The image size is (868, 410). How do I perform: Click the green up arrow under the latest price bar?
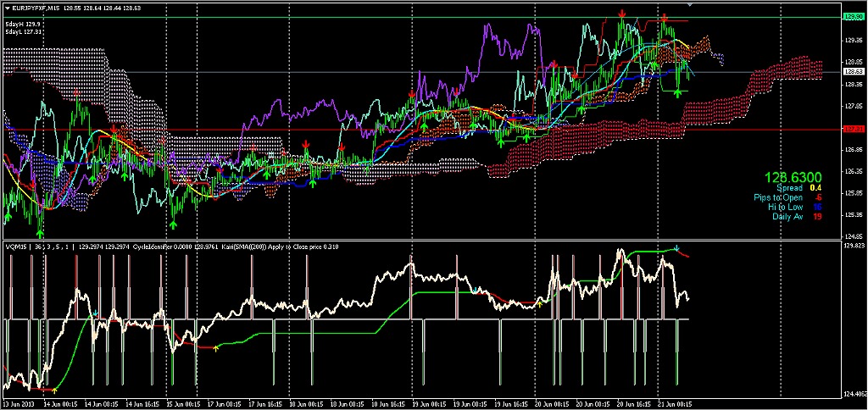[x=678, y=92]
